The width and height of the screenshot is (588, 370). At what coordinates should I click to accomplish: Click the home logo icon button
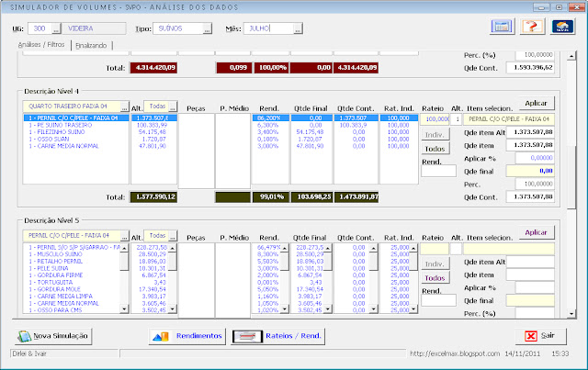click(x=562, y=27)
